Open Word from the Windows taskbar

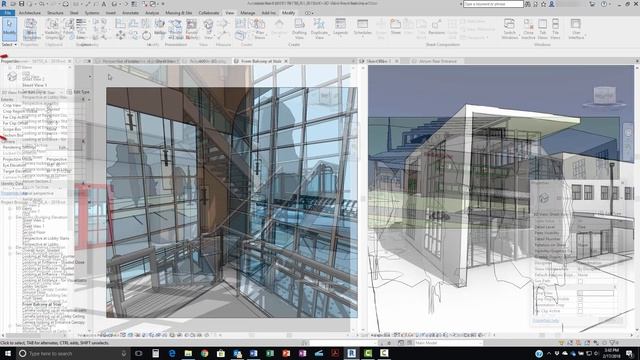(253, 353)
